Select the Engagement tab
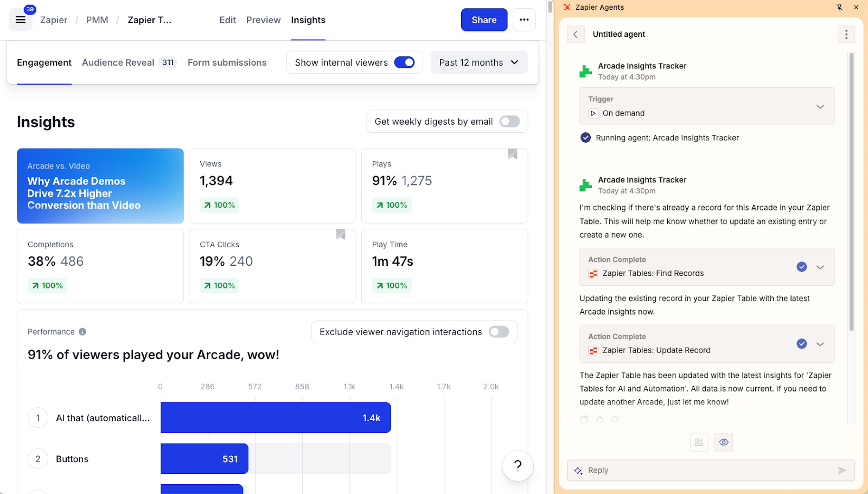This screenshot has height=494, width=868. tap(44, 63)
